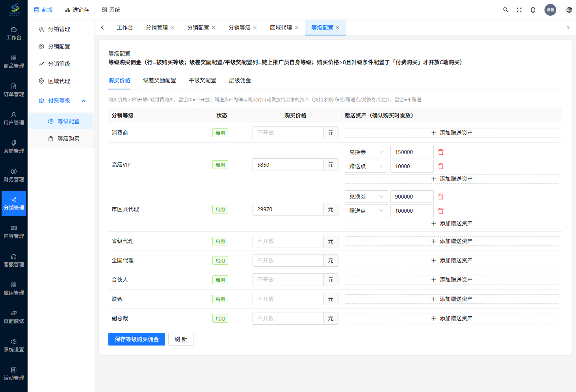
Task: Close the 分销等级 tab
Action: pos(255,28)
